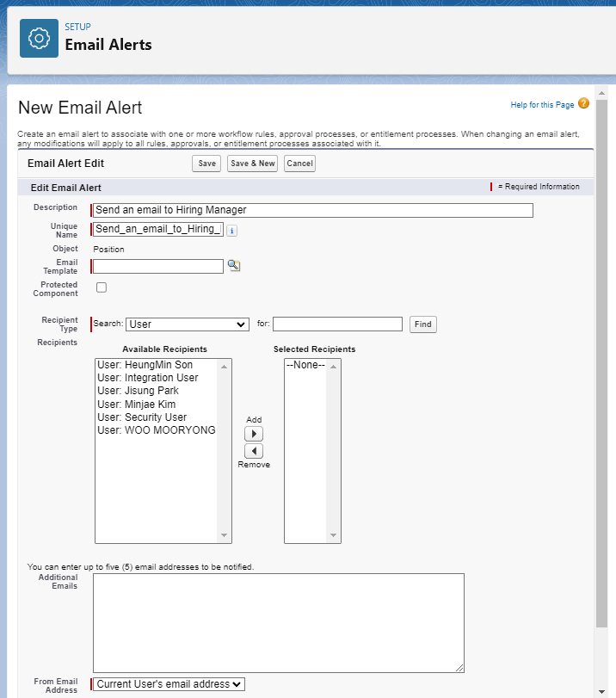Viewport: 616px width, 698px height.
Task: Open the Recipient Type Search dropdown
Action: click(188, 324)
